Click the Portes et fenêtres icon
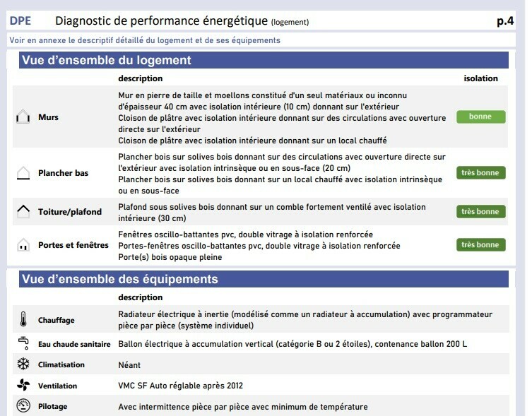This screenshot has height=416, width=532. click(x=23, y=245)
